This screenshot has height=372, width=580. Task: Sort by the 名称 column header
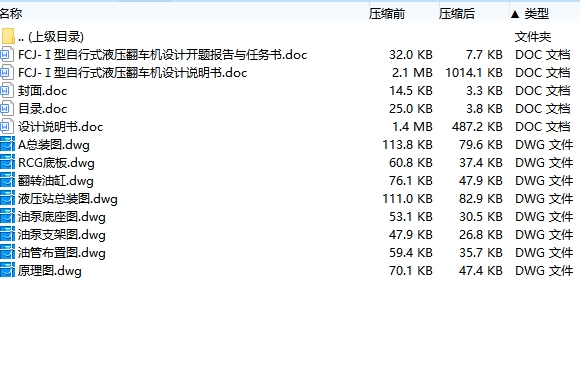pyautogui.click(x=11, y=14)
